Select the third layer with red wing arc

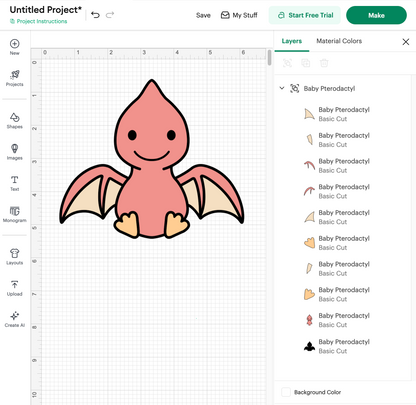[x=342, y=166]
